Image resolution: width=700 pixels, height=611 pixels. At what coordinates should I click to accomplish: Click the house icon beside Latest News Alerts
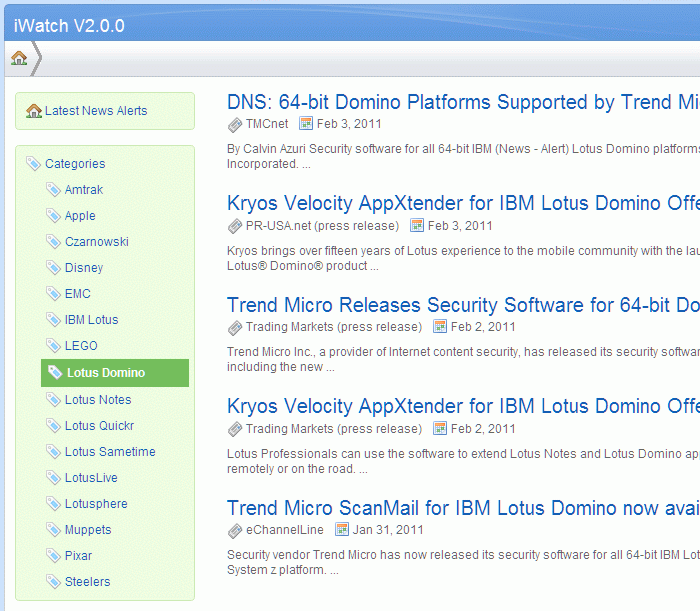pyautogui.click(x=34, y=111)
